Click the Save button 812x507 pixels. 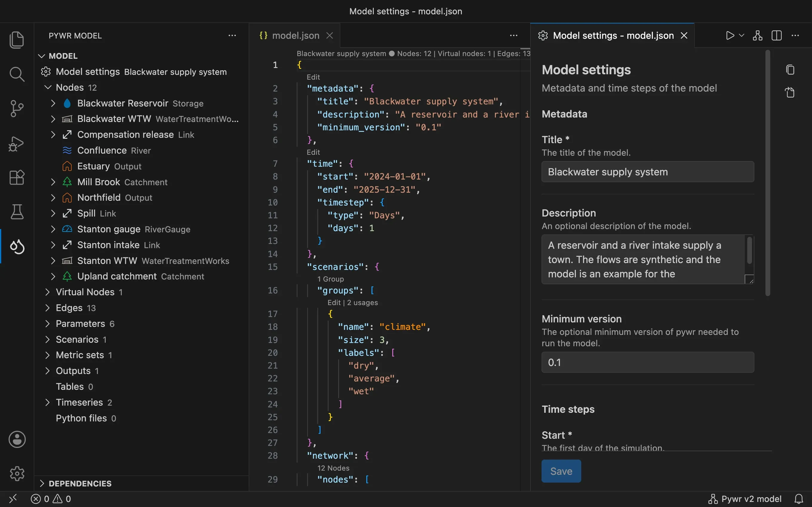coord(561,471)
